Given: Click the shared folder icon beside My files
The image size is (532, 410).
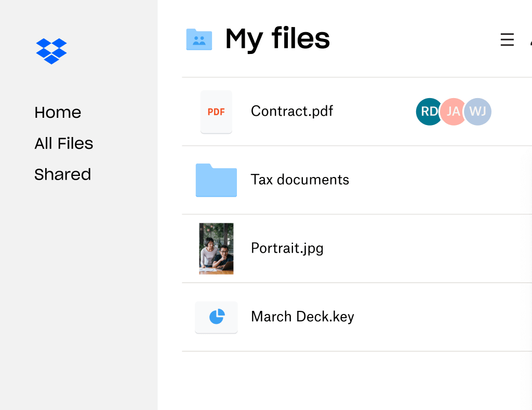Looking at the screenshot, I should pos(199,39).
